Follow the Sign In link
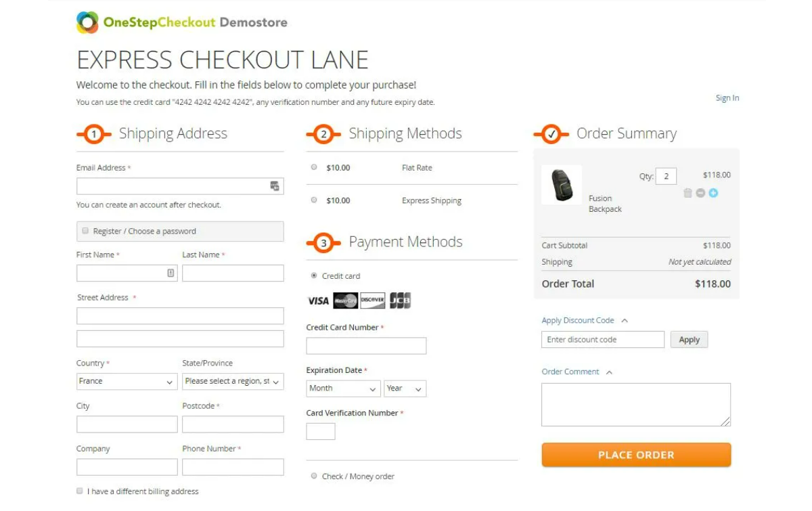Viewport: 812px width, 511px height. [727, 98]
